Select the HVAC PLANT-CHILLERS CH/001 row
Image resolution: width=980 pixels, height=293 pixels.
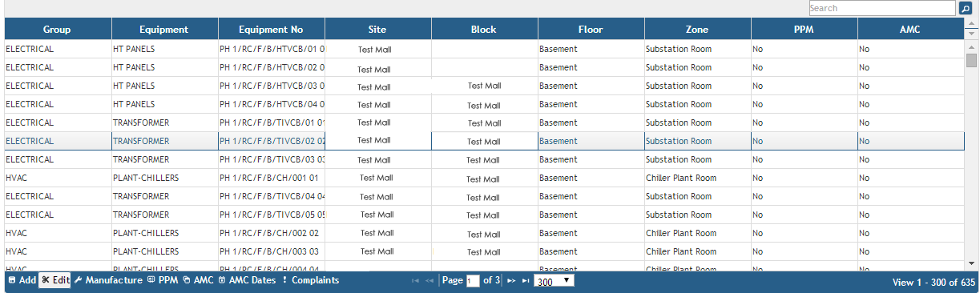click(484, 178)
